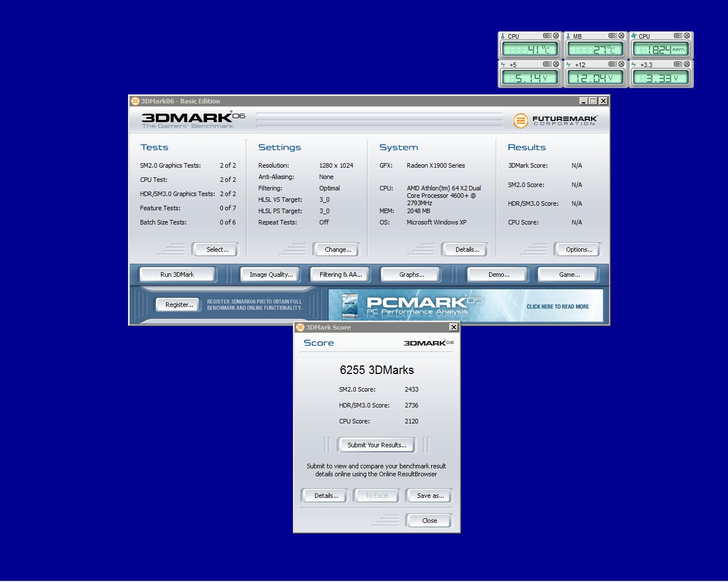The height and width of the screenshot is (582, 728).
Task: Close the +12 voltage gadget
Action: point(621,64)
